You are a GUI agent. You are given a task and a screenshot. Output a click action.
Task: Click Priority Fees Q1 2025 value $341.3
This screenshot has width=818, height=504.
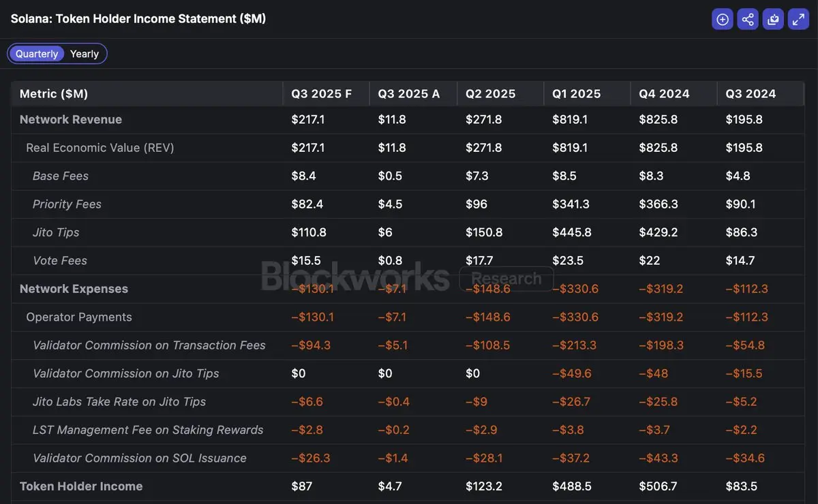[571, 204]
